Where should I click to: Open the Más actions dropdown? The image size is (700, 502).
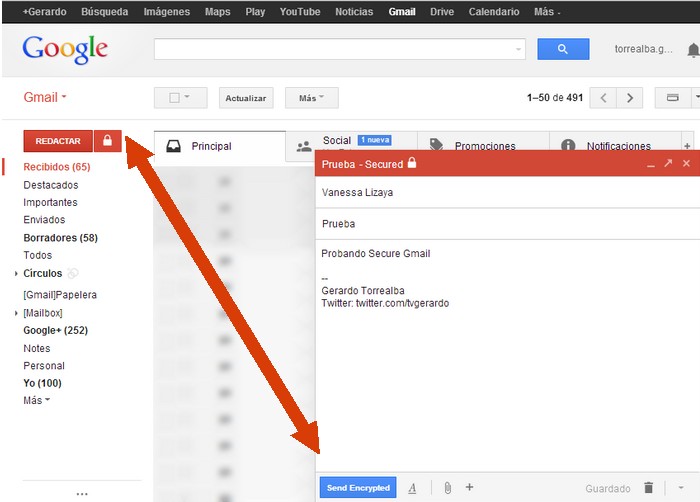(312, 98)
